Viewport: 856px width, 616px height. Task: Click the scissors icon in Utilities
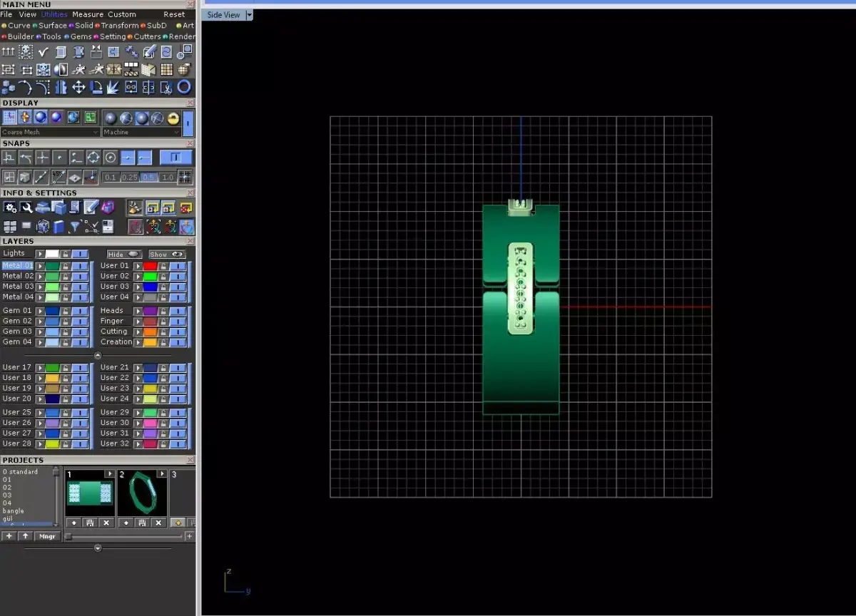click(166, 87)
